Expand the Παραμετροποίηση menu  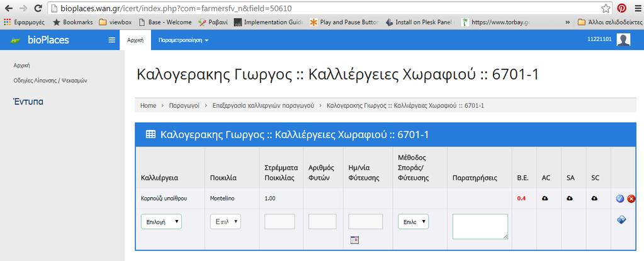point(183,40)
